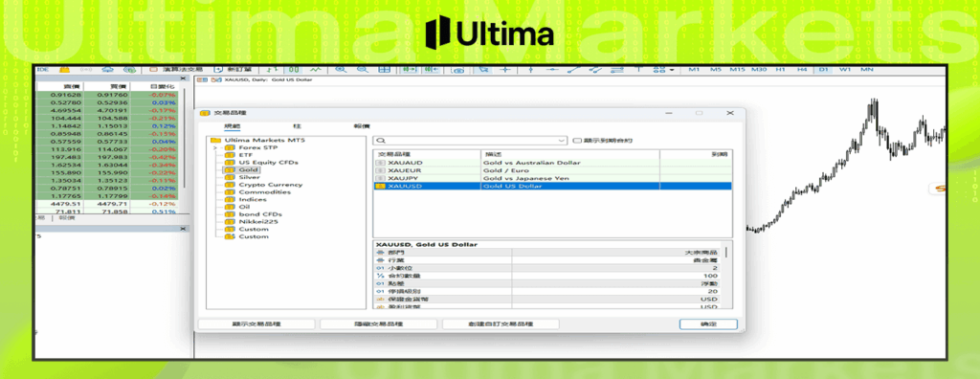Select the Oil folder in tree
The height and width of the screenshot is (379, 980).
point(244,207)
